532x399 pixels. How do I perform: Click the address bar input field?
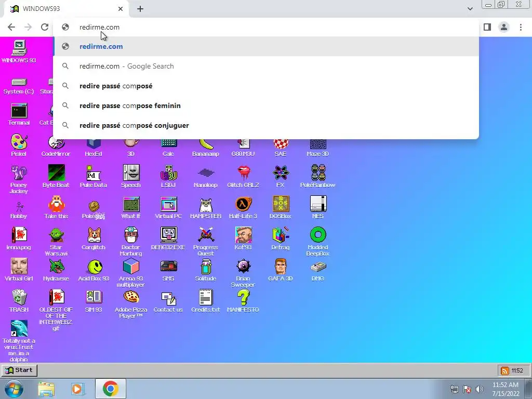(266, 27)
